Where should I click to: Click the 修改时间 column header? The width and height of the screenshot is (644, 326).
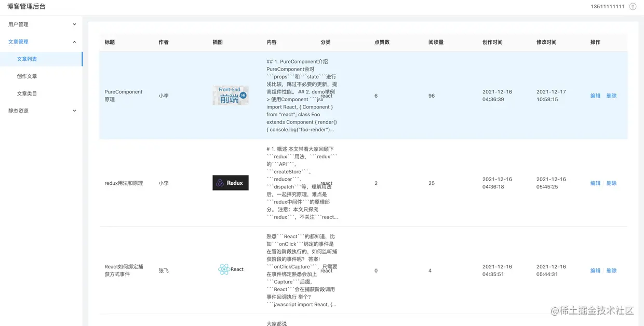(x=546, y=42)
